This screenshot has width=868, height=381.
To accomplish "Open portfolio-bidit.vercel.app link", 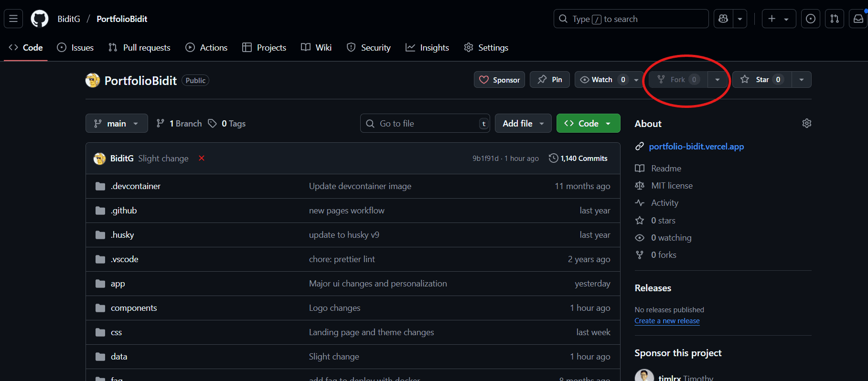I will click(x=696, y=147).
